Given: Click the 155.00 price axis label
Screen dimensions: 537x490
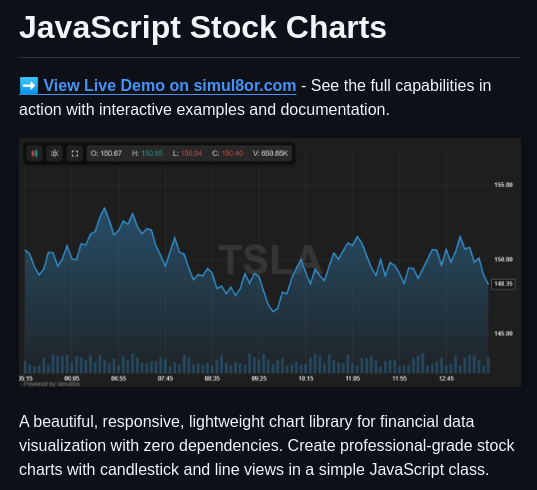Looking at the screenshot, I should 503,185.
